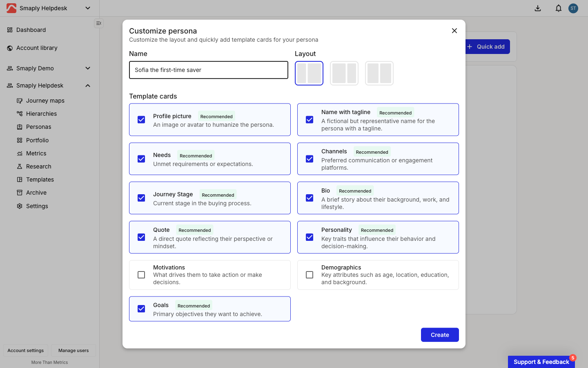The width and height of the screenshot is (588, 368).
Task: Open the ST user avatar menu
Action: [x=573, y=8]
